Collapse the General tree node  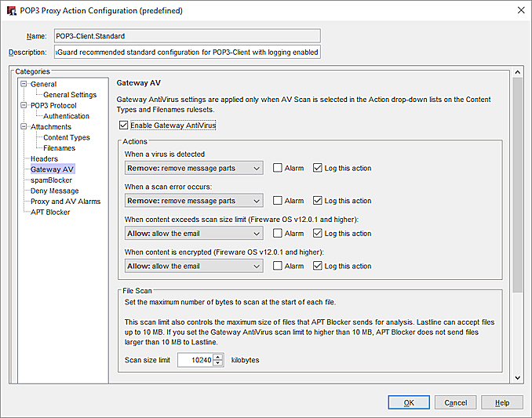24,84
